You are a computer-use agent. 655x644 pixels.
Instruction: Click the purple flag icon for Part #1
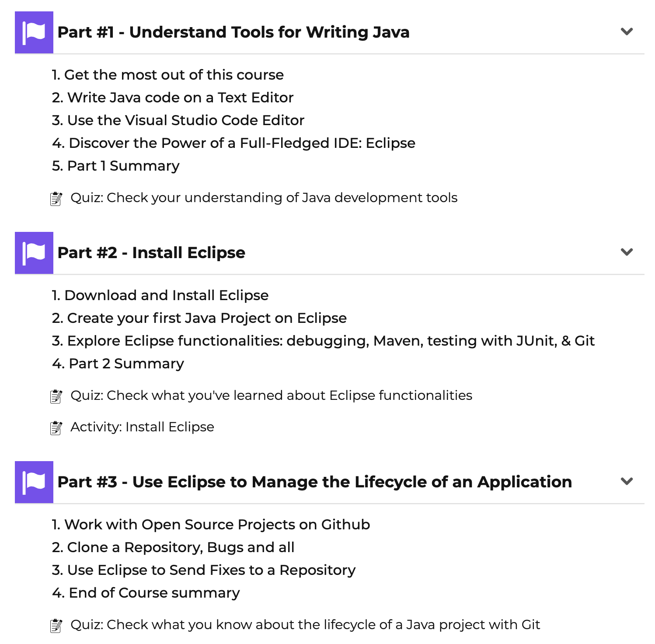(34, 32)
